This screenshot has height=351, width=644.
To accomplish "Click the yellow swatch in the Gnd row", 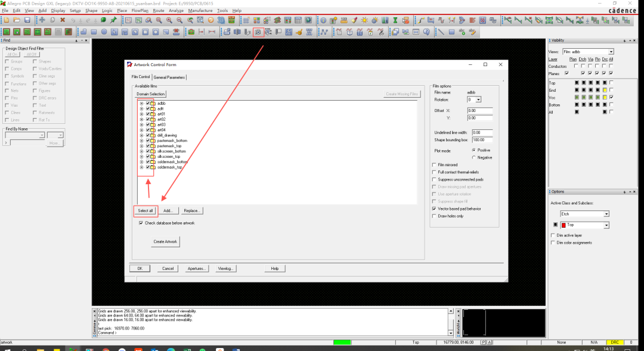I will 605,90.
